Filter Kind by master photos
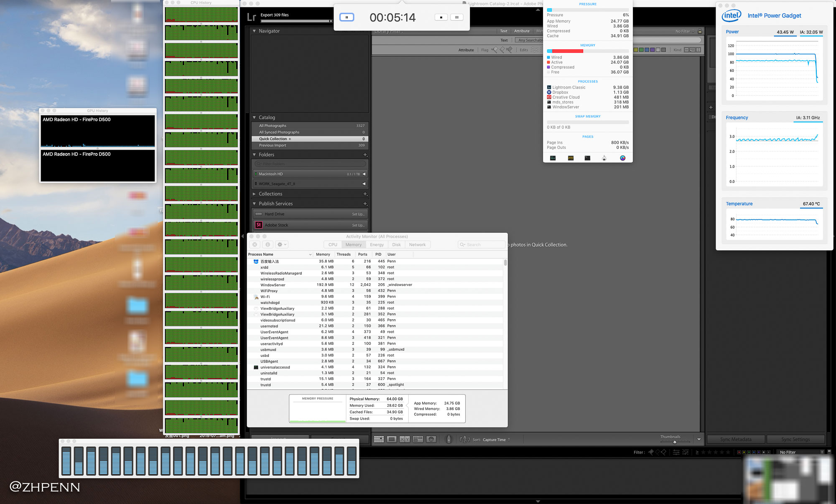Image resolution: width=836 pixels, height=504 pixels. (x=686, y=50)
